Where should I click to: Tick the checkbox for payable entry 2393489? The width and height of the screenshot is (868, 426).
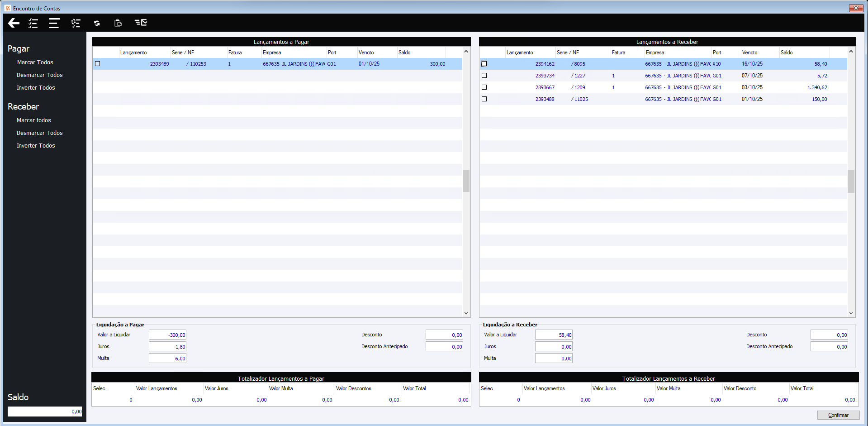tap(97, 64)
